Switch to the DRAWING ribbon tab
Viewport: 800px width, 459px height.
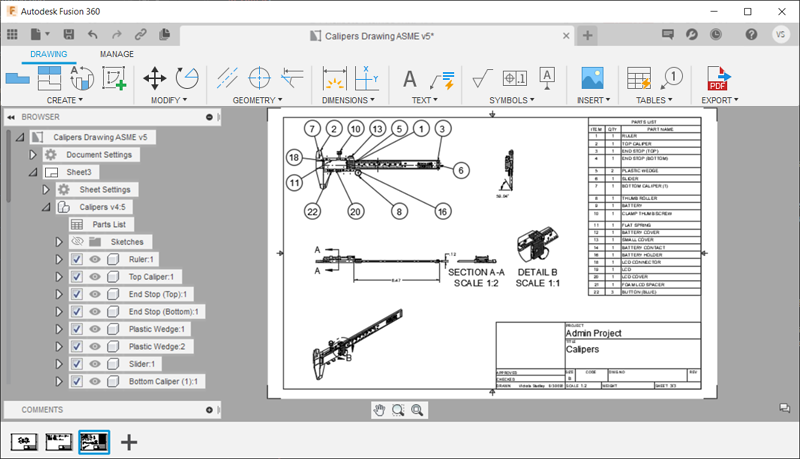(48, 54)
